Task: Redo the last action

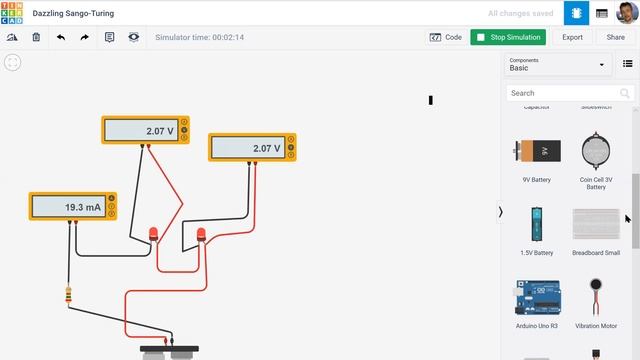Action: tap(84, 37)
